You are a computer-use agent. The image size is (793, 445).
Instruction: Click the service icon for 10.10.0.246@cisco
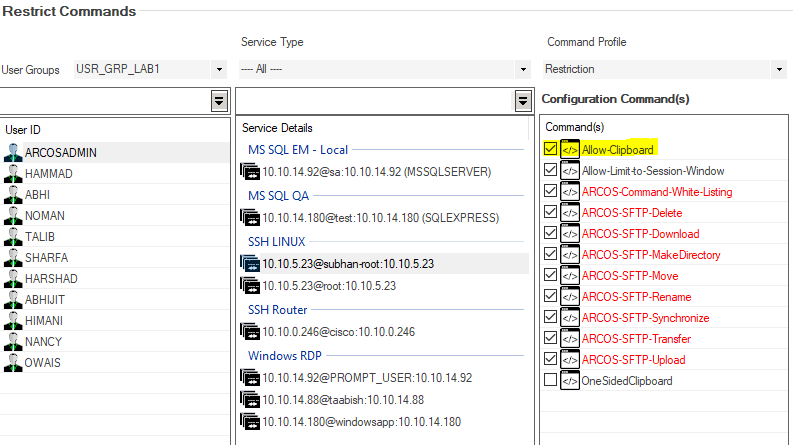coord(250,332)
